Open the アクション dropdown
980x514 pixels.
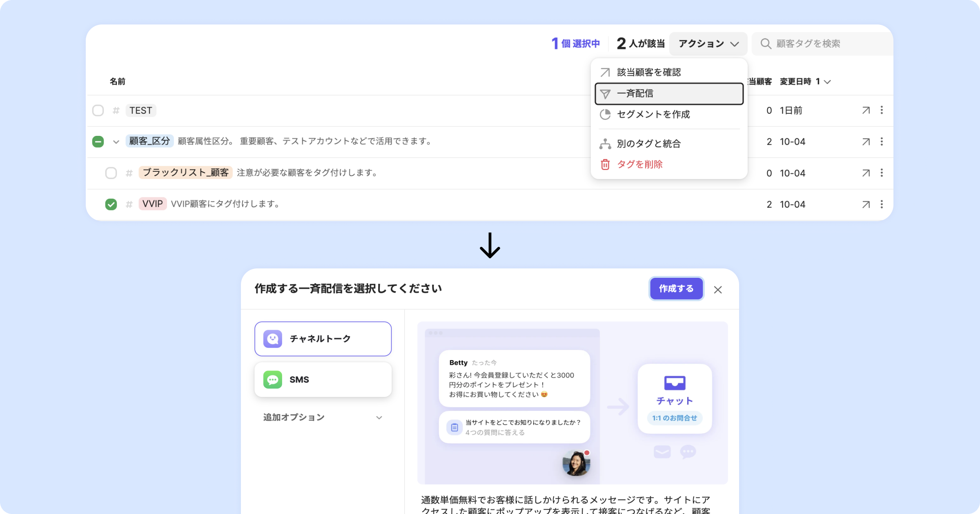click(x=708, y=44)
